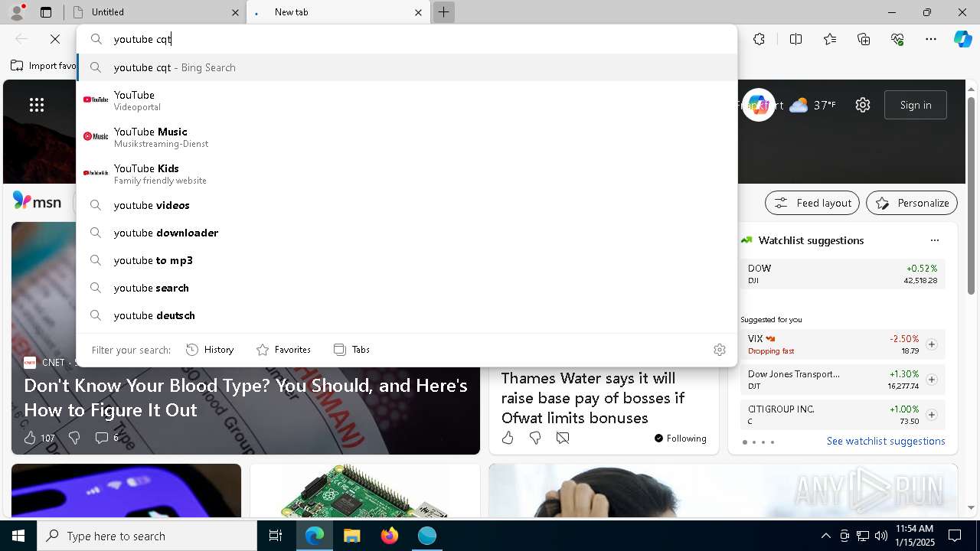
Task: Open the tab actions menu icon
Action: (46, 12)
